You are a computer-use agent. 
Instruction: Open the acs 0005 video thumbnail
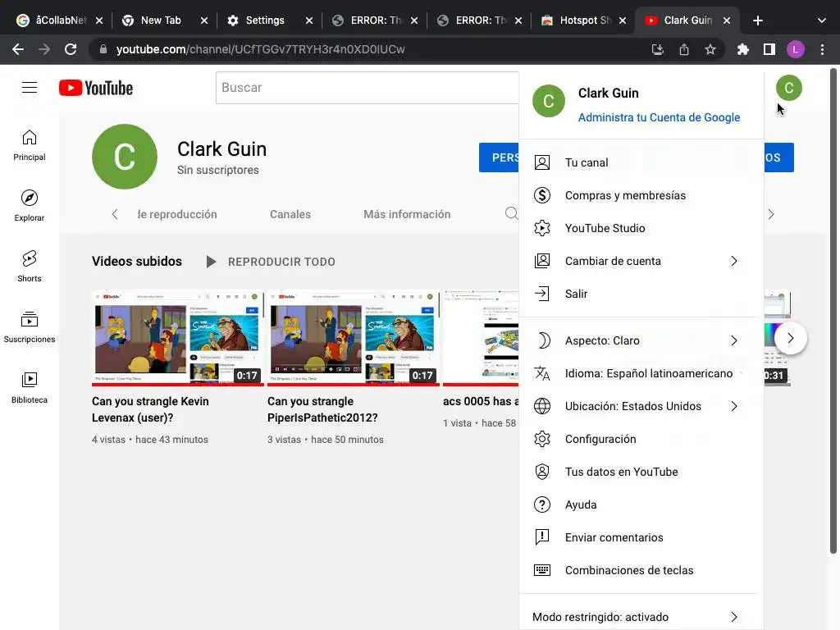[x=481, y=338]
